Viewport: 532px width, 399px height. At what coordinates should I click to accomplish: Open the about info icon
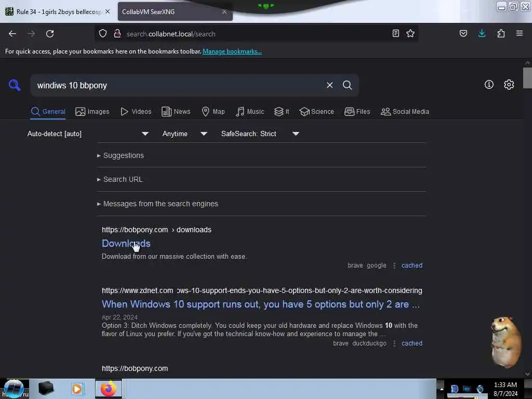click(489, 85)
